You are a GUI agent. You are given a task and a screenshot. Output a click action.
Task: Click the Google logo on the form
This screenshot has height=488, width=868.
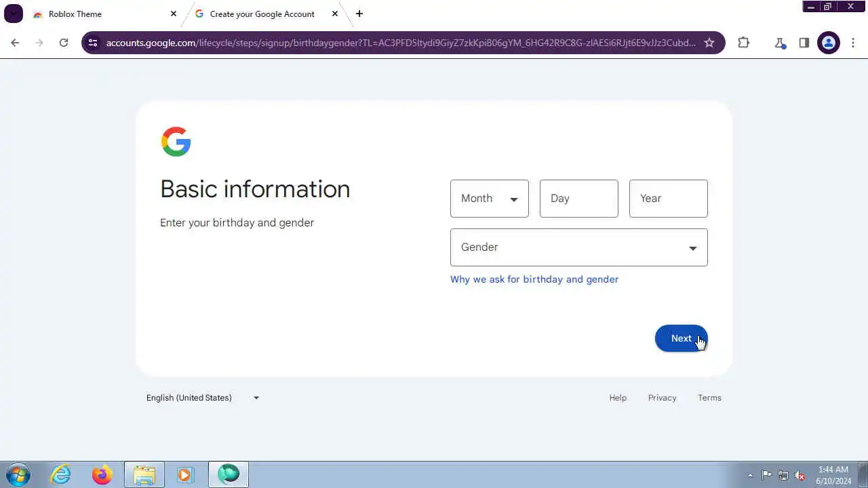tap(176, 142)
